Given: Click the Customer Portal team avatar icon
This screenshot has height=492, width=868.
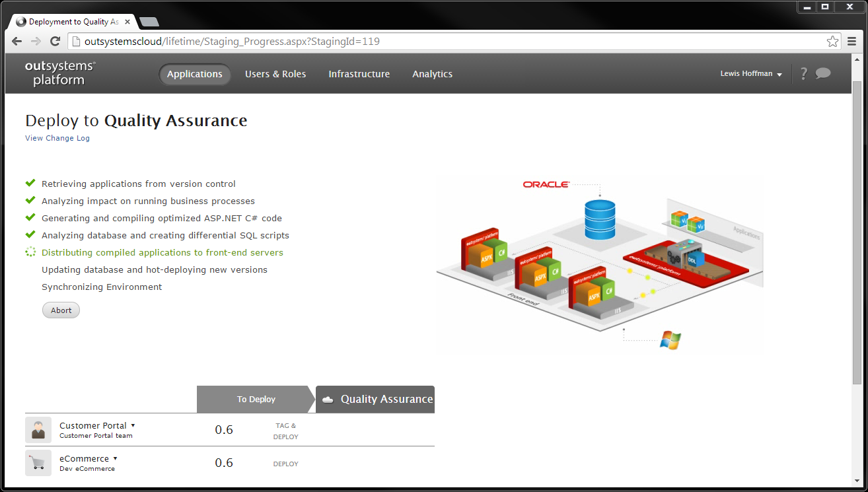Looking at the screenshot, I should tap(38, 429).
